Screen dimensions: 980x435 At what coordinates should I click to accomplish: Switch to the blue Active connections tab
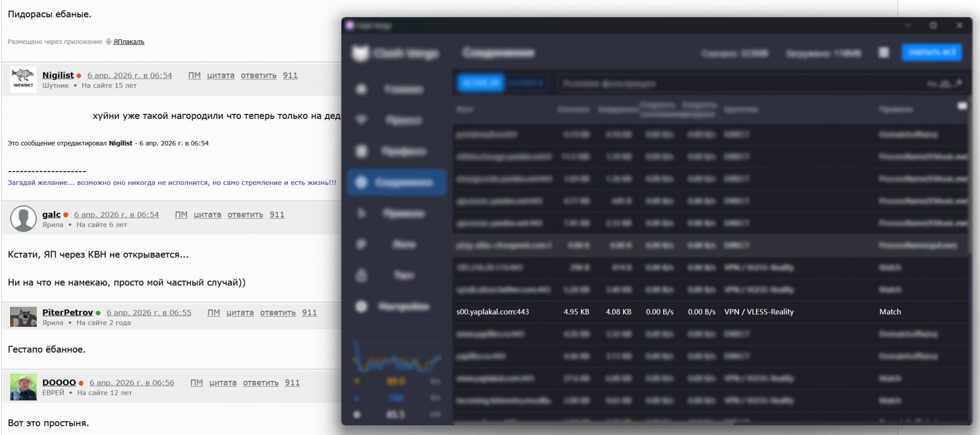481,83
